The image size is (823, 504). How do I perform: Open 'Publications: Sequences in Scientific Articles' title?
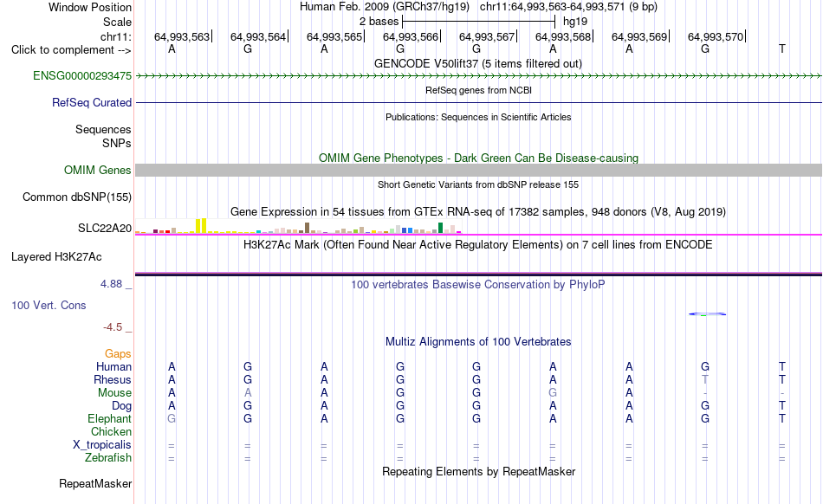(x=478, y=117)
